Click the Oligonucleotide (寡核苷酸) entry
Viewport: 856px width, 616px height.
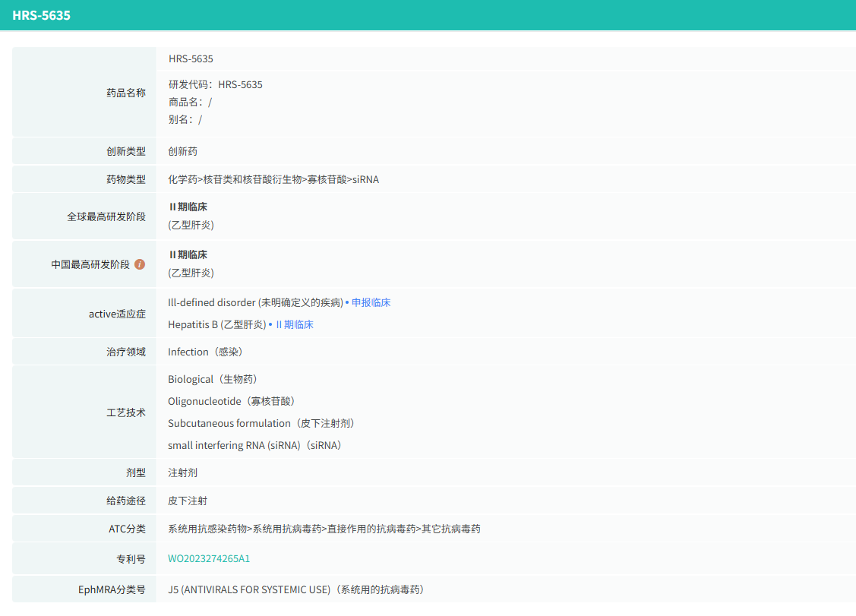(x=232, y=401)
